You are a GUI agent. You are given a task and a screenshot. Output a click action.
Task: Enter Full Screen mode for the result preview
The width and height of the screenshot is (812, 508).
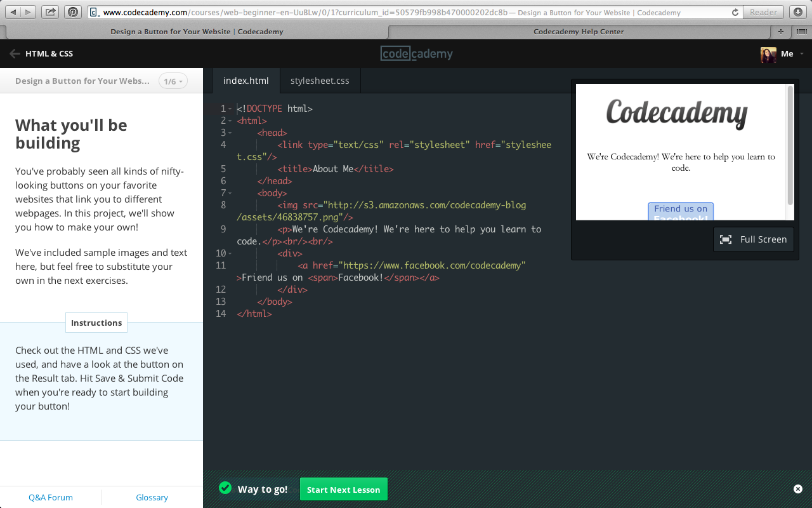[753, 239]
